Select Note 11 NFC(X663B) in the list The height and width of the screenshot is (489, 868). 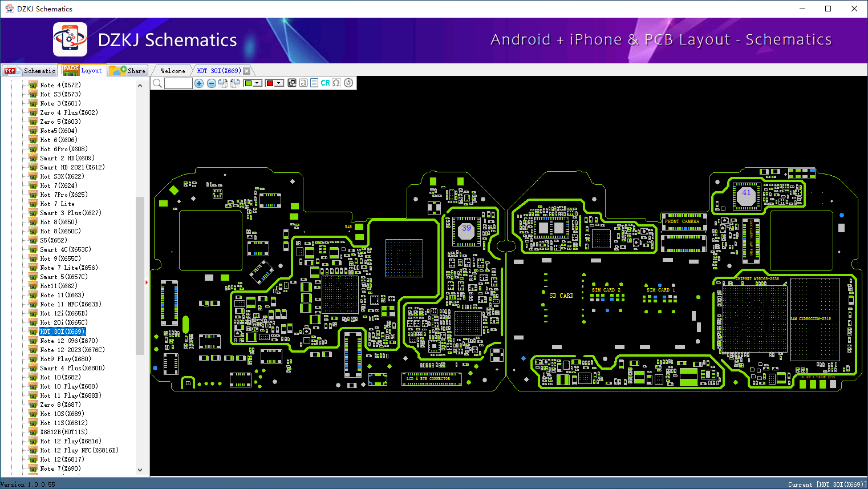pos(71,304)
